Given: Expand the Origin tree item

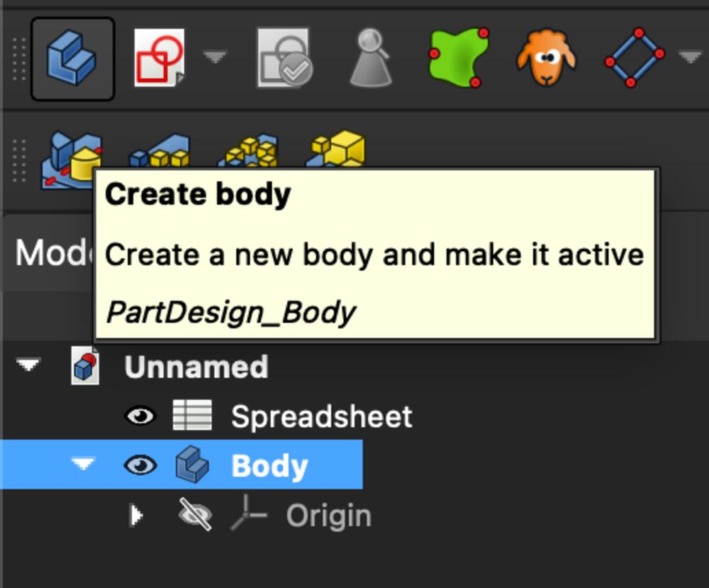Looking at the screenshot, I should click(135, 515).
